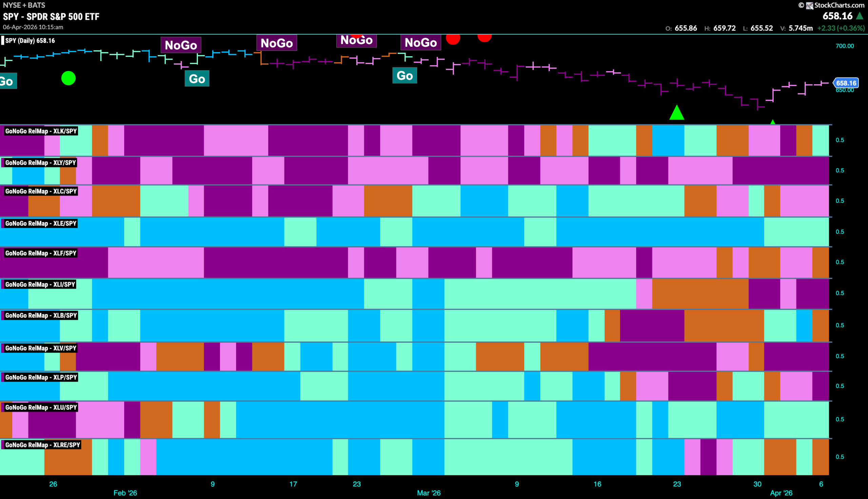Select the GoNoGo RelMap - XLC/SPY label
Image resolution: width=868 pixels, height=499 pixels.
(41, 191)
